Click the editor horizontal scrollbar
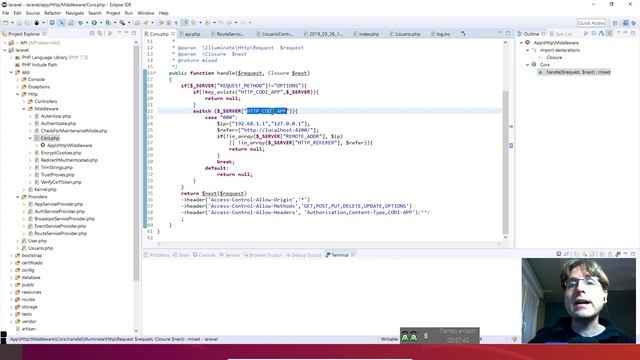The height and width of the screenshot is (360, 640). [329, 244]
